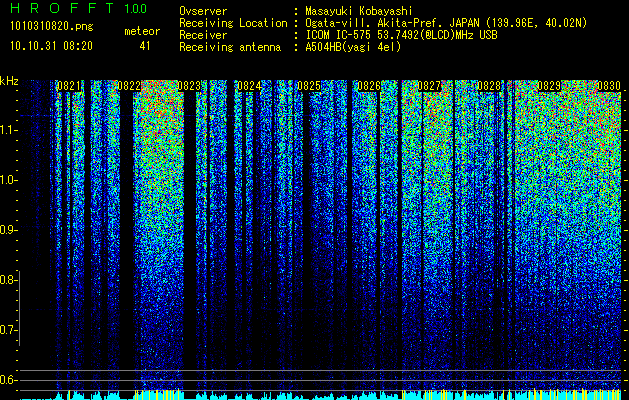Click the 0825 time marker
Viewport: 629px width, 400px height.
(x=309, y=86)
